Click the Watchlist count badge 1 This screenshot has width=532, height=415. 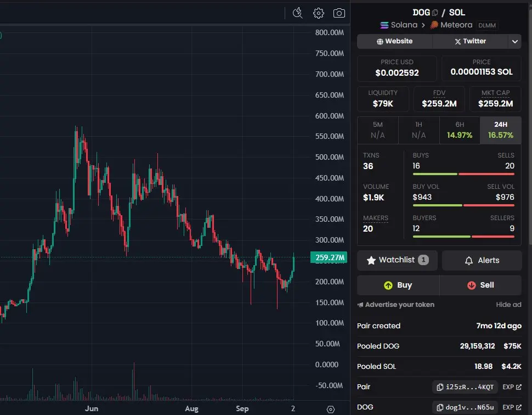pos(423,260)
